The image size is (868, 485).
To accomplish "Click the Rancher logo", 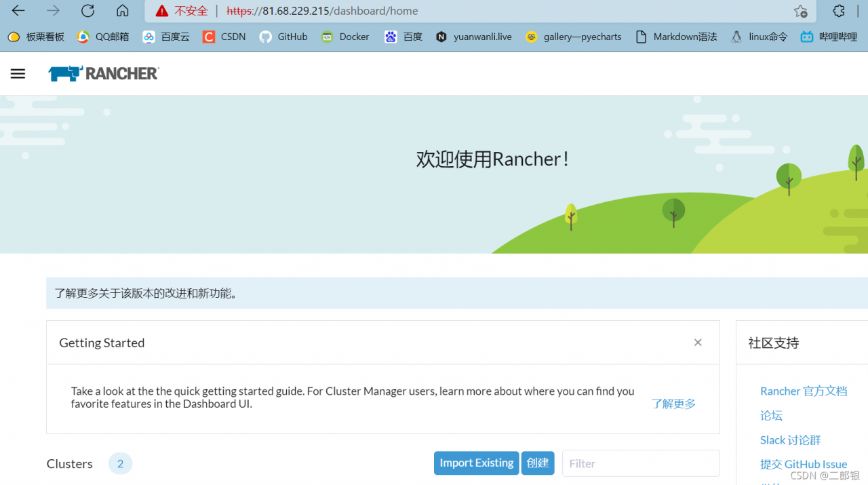I will 104,74.
